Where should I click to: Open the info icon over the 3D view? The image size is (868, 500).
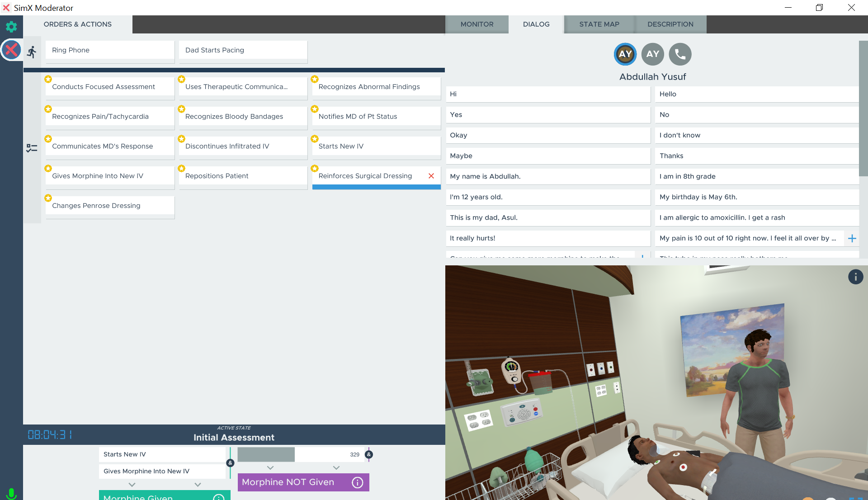coord(855,277)
